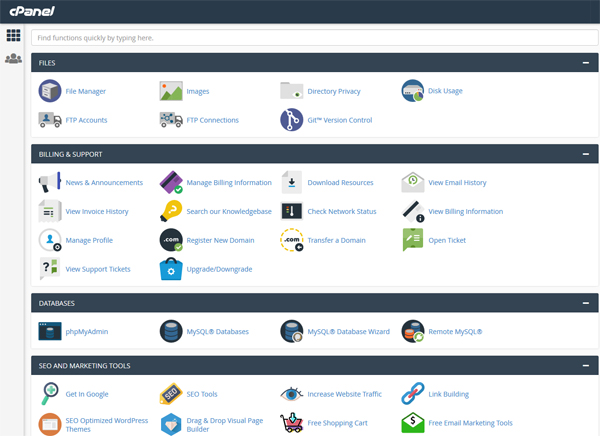Collapse the Files section
The image size is (600, 436).
585,63
